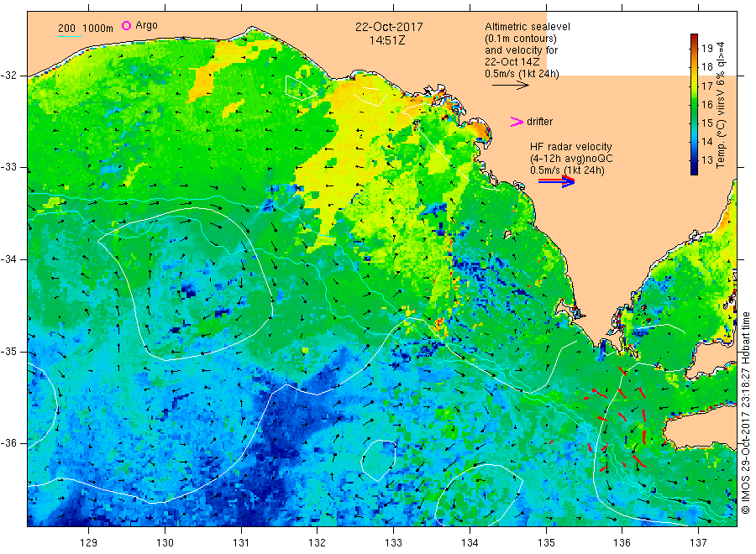Click the 'Altimetric sealevel' legend heading
The image size is (756, 554).
click(x=528, y=27)
